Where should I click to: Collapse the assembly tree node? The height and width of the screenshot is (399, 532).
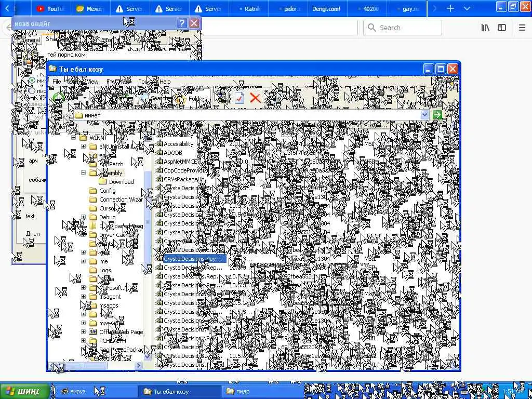(x=84, y=173)
